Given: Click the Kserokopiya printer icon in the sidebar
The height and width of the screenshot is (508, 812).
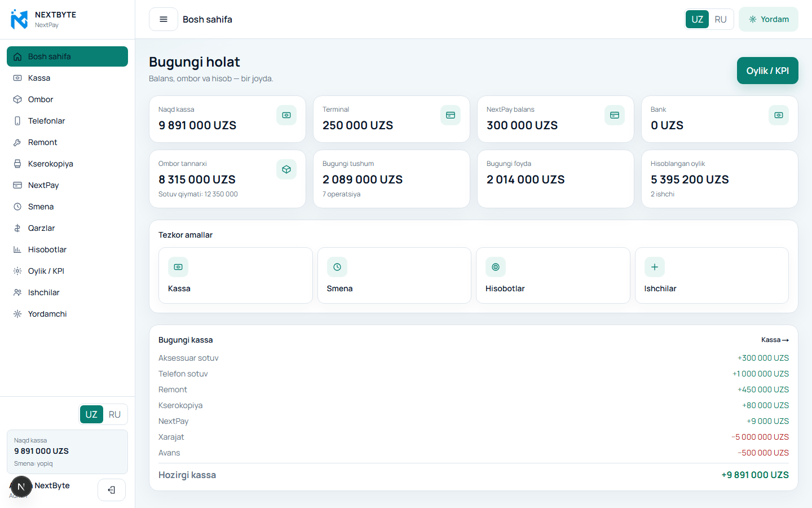Looking at the screenshot, I should [x=17, y=164].
